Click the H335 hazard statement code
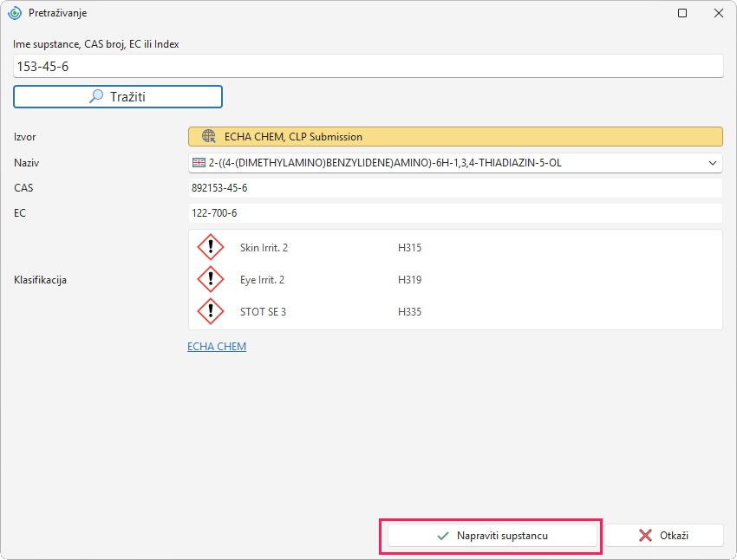Image resolution: width=737 pixels, height=560 pixels. point(409,312)
